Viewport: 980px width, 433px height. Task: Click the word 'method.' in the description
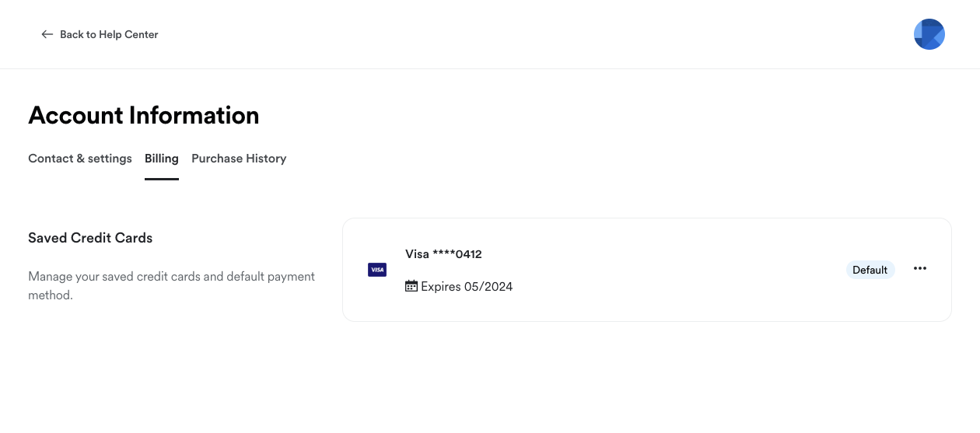(x=51, y=295)
